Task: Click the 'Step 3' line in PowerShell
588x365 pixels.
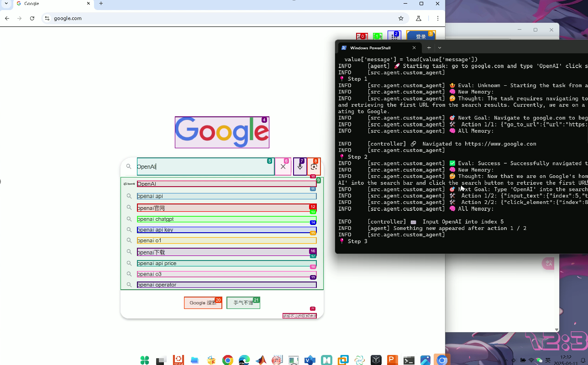Action: 353,241
